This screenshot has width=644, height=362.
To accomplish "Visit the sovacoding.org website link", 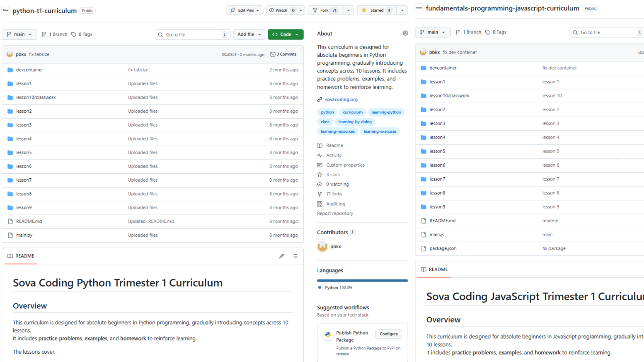I will pos(341,99).
